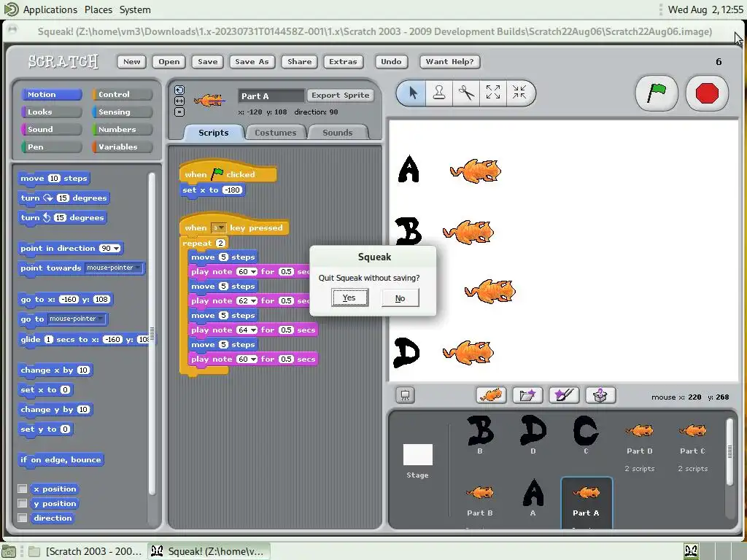This screenshot has height=560, width=747.
Task: Open the Numbers blocks category
Action: coord(122,130)
